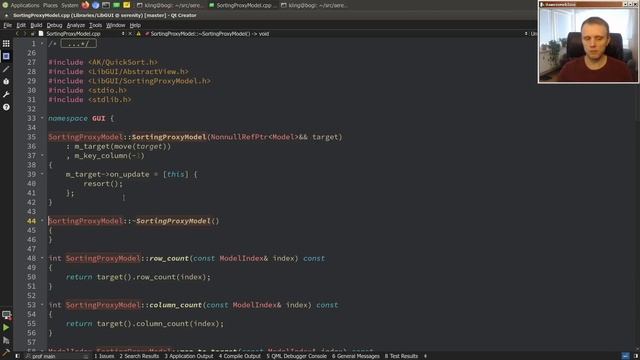Collapse the fold marker at line 37
Viewport: 640px width, 360px height.
pos(42,156)
